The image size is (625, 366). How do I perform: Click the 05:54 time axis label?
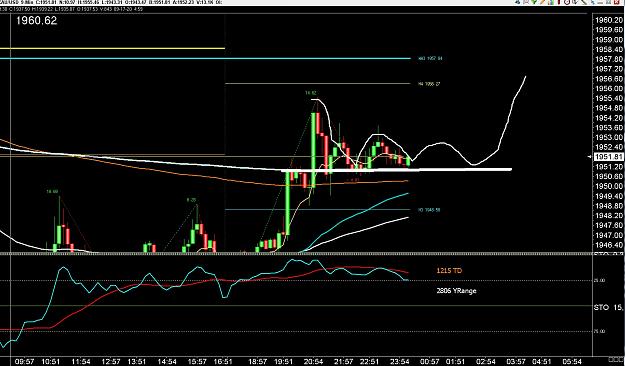pyautogui.click(x=572, y=361)
